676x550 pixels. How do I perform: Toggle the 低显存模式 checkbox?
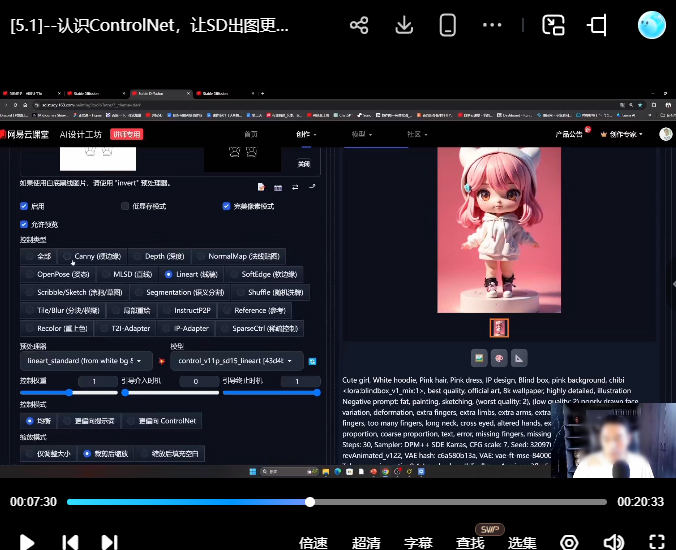pyautogui.click(x=125, y=206)
